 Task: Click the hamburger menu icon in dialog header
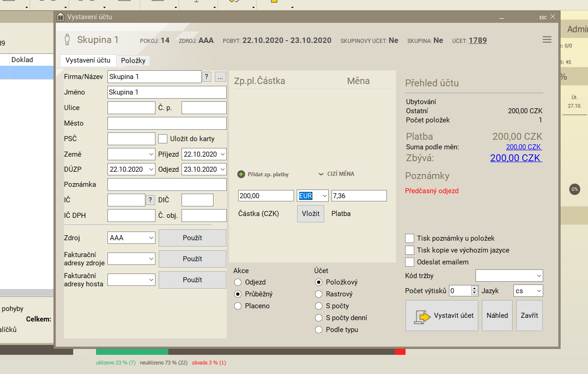[x=547, y=40]
